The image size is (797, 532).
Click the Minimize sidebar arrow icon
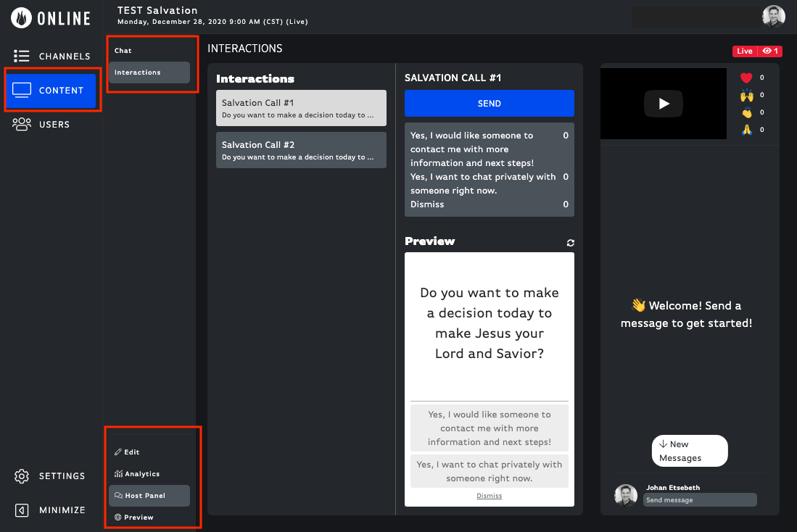click(x=22, y=510)
